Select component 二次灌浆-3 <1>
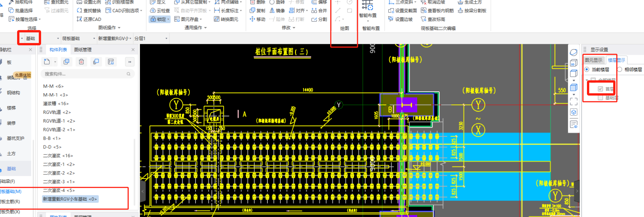The width and height of the screenshot is (644, 217). pyautogui.click(x=59, y=182)
